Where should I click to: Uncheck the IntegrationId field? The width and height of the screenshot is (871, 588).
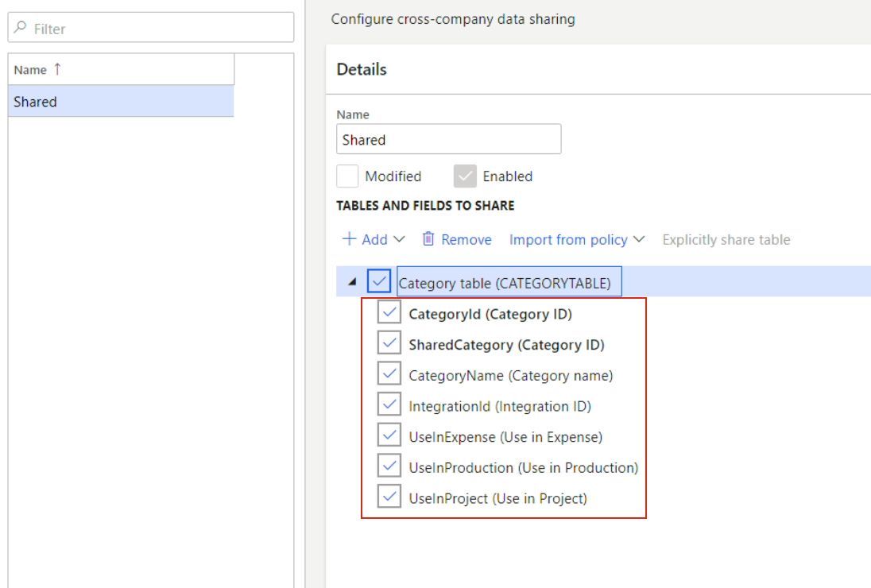click(389, 404)
